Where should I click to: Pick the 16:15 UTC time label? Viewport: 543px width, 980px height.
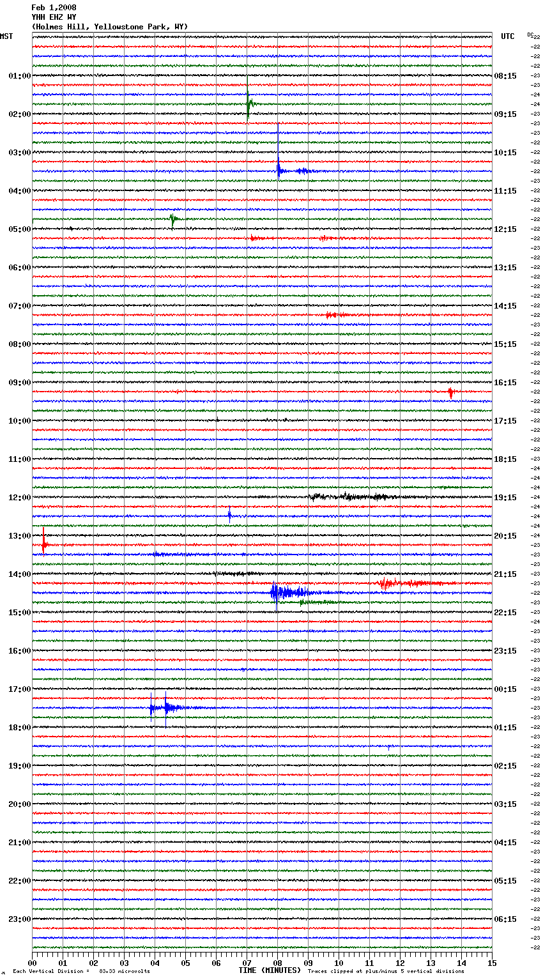pyautogui.click(x=505, y=383)
